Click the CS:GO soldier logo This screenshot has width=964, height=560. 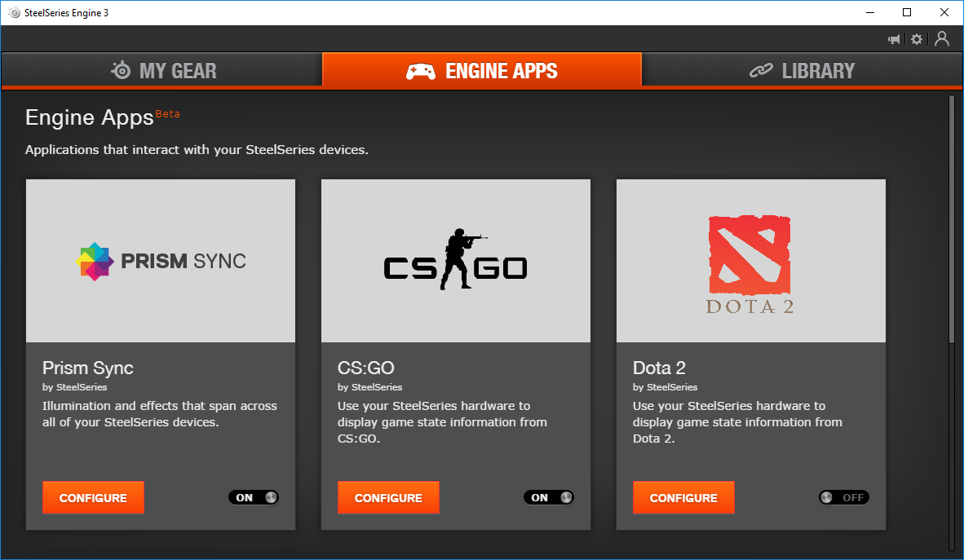(x=455, y=261)
